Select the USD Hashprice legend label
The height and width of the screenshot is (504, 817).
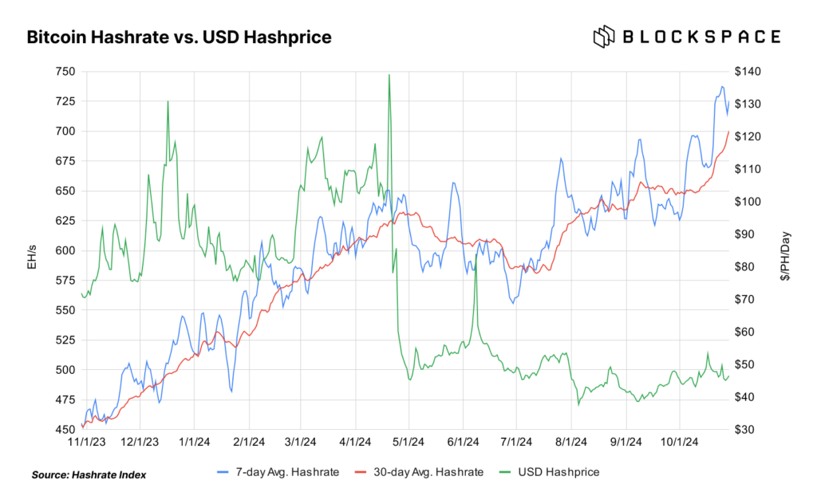click(558, 472)
